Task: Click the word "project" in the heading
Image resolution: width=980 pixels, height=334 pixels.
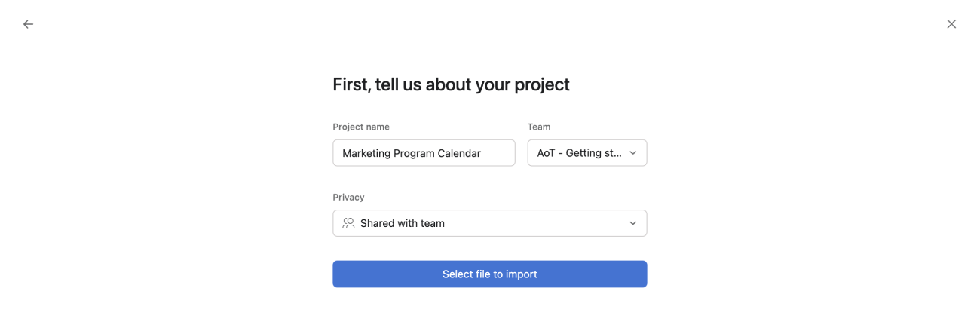Action: (542, 85)
